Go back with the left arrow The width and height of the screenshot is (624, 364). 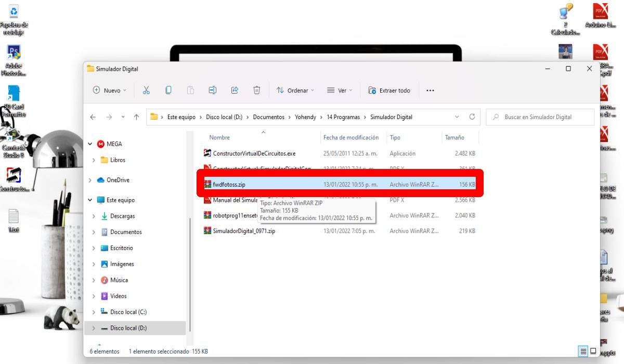point(93,117)
